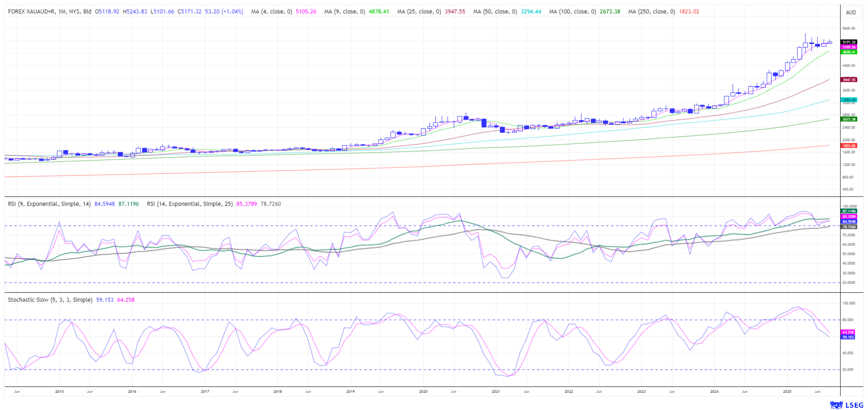The image size is (868, 410).
Task: Click the 2020 label on time axis
Action: pyautogui.click(x=423, y=391)
